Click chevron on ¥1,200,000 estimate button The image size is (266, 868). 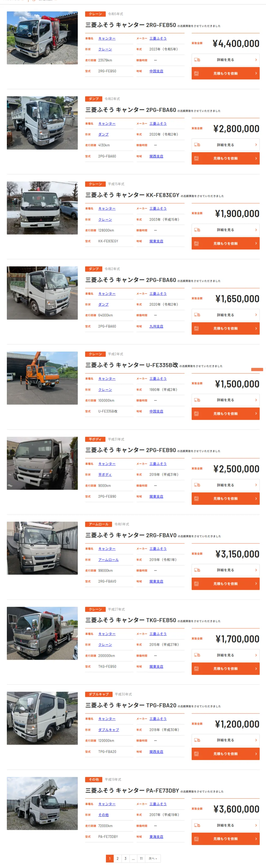pos(256,754)
